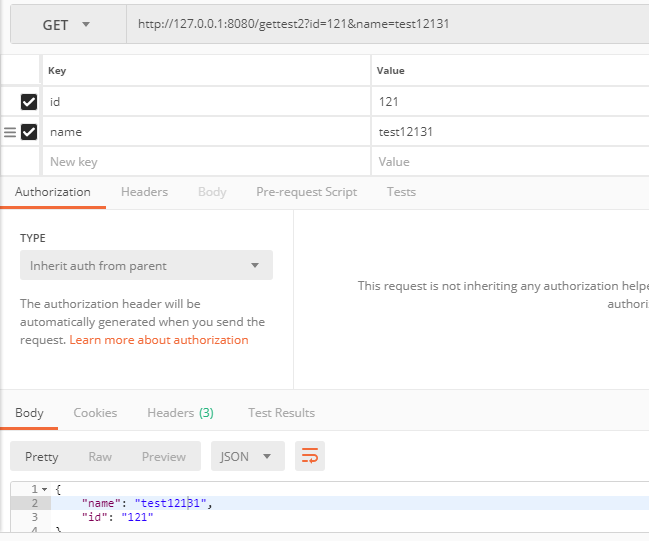The width and height of the screenshot is (649, 541).
Task: Grab the drag handle beside name row
Action: point(10,132)
